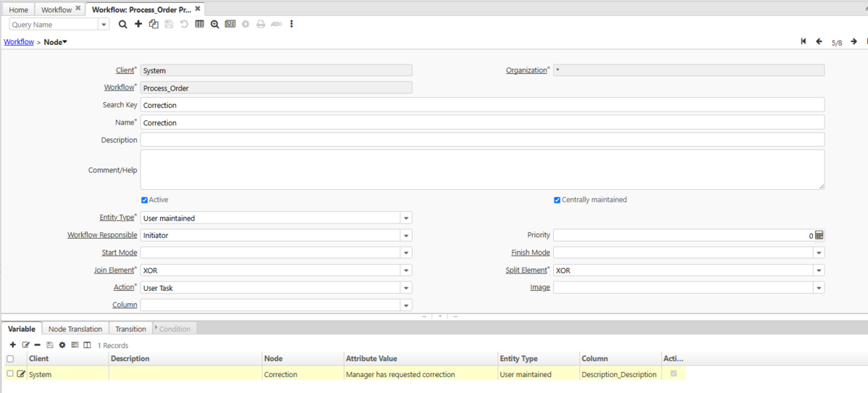The height and width of the screenshot is (393, 868).
Task: Open the Priority calculator icon
Action: pos(819,235)
